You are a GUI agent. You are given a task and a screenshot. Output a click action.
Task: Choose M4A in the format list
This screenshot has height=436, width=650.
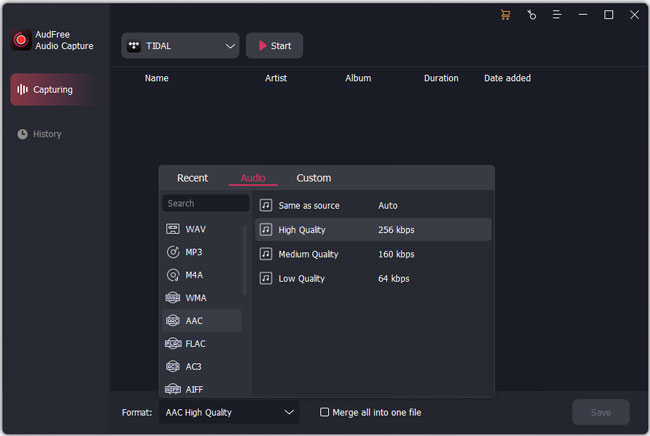pyautogui.click(x=202, y=275)
